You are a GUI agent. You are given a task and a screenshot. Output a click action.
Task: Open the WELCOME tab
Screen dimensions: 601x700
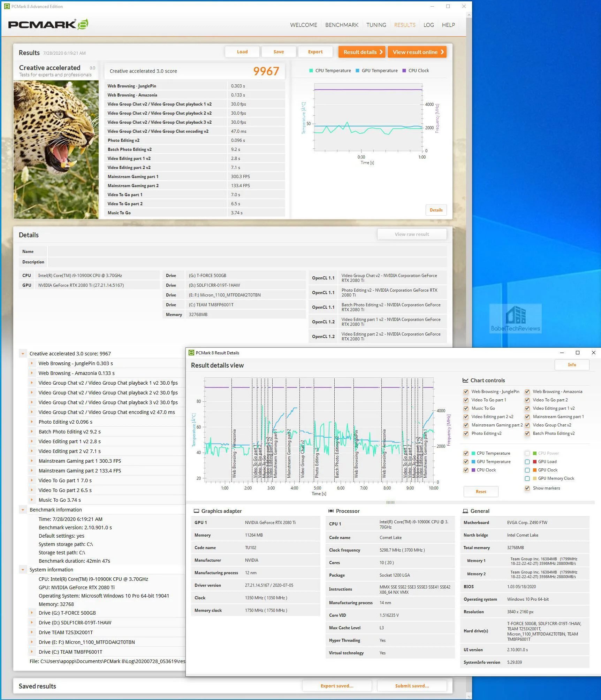click(x=303, y=25)
